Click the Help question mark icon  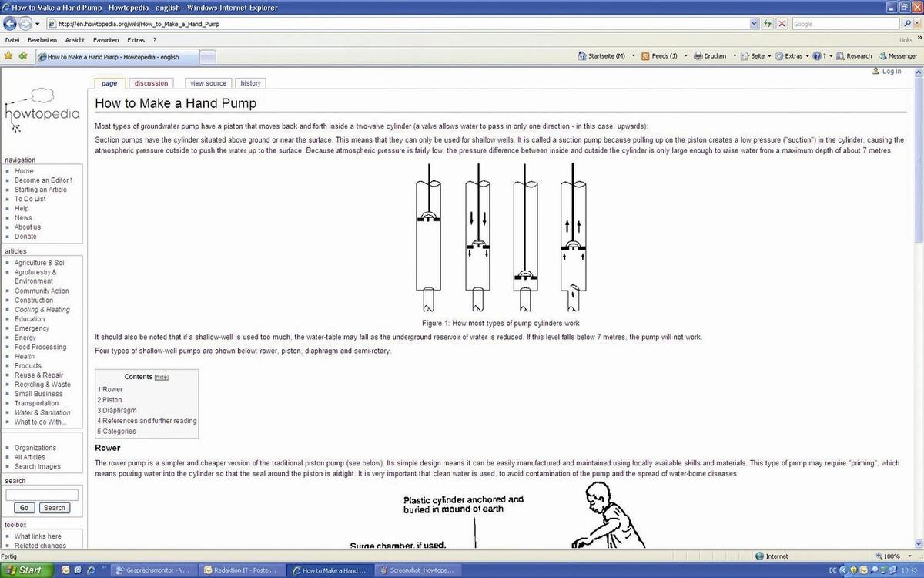(817, 55)
